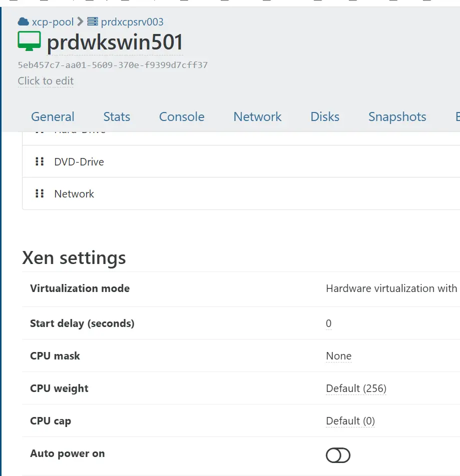This screenshot has width=460, height=476.
Task: Open the Disks tab
Action: 324,116
